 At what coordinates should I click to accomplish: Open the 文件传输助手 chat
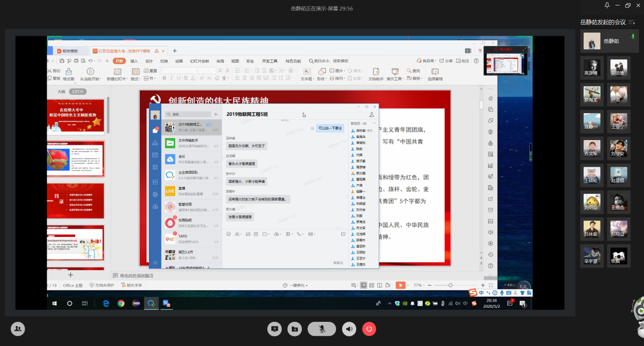click(192, 143)
